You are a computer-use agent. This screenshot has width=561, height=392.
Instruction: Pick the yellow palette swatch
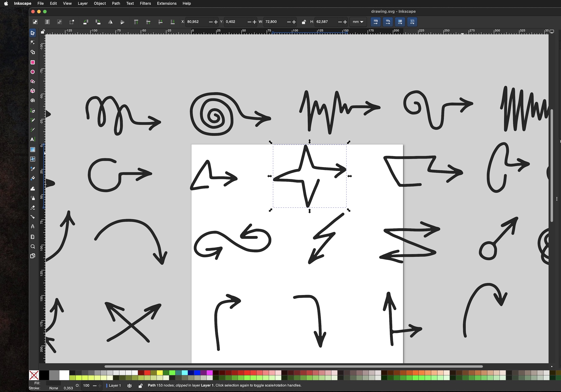[160, 373]
